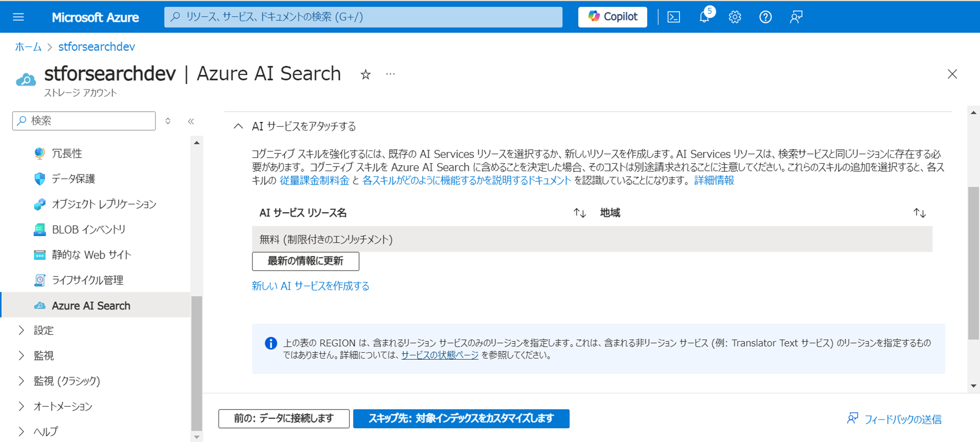This screenshot has width=980, height=442.
Task: Click the 地域 column header text
Action: coord(610,213)
